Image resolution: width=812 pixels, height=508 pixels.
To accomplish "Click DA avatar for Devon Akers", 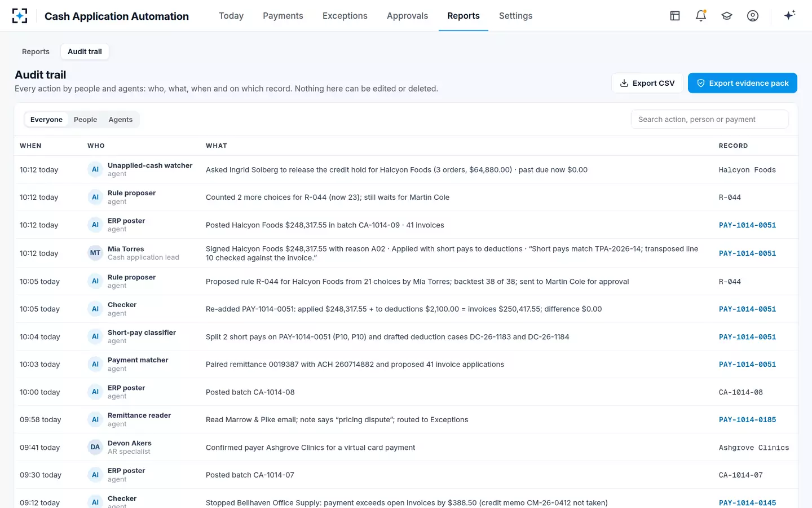I will pos(95,447).
